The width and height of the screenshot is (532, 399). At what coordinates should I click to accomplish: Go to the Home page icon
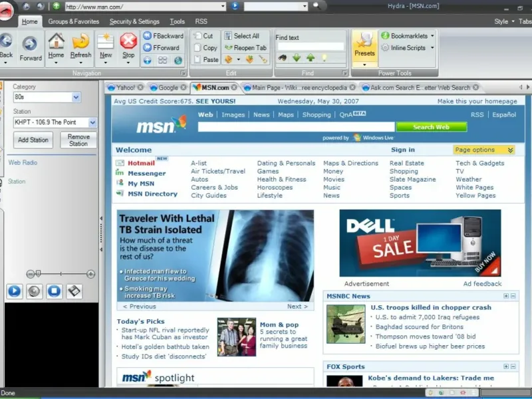tap(56, 41)
